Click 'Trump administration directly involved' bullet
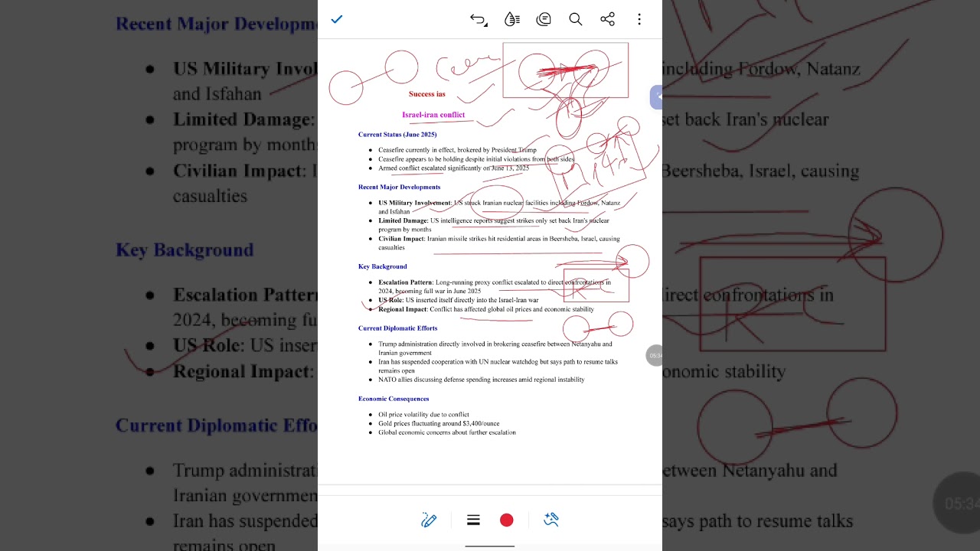 tap(495, 348)
